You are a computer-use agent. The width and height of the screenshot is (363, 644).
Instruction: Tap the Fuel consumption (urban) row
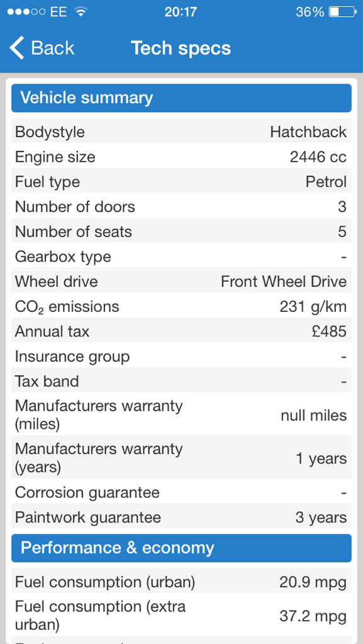click(x=181, y=582)
